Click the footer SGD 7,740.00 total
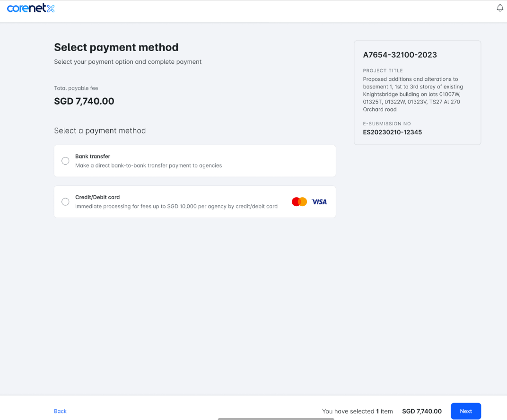 pos(422,411)
